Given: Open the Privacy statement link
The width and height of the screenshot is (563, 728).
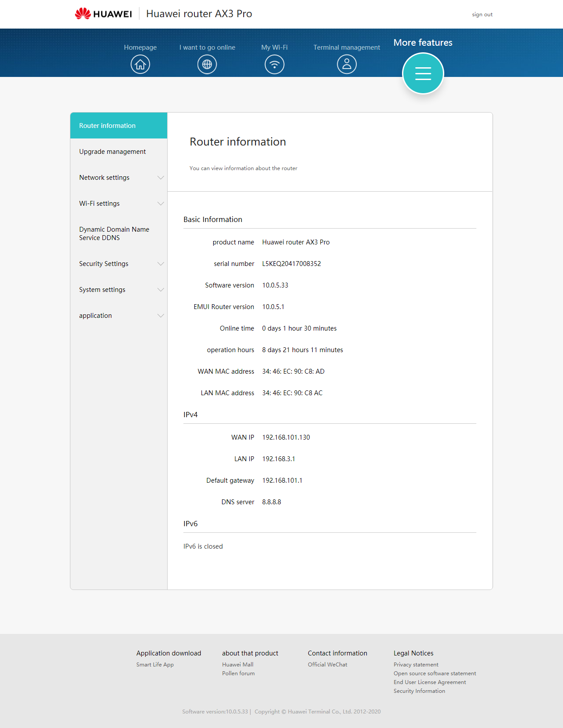Looking at the screenshot, I should click(x=416, y=665).
